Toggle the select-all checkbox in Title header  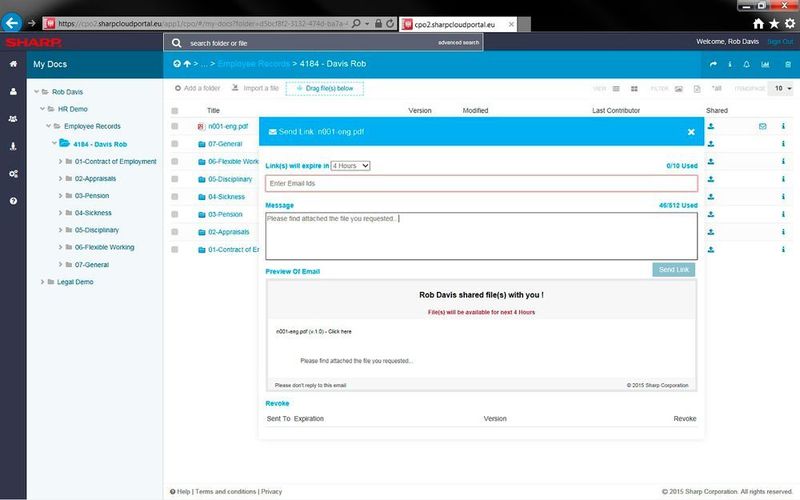[174, 111]
